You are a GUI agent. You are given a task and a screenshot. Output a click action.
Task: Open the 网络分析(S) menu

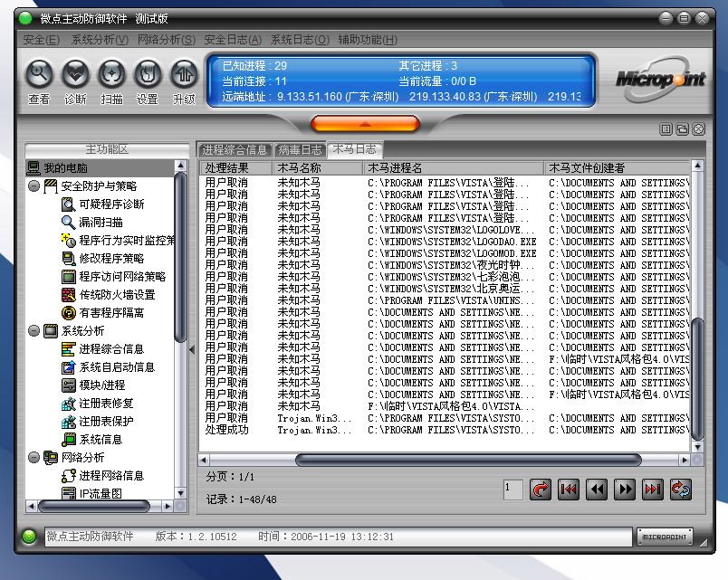tap(167, 40)
